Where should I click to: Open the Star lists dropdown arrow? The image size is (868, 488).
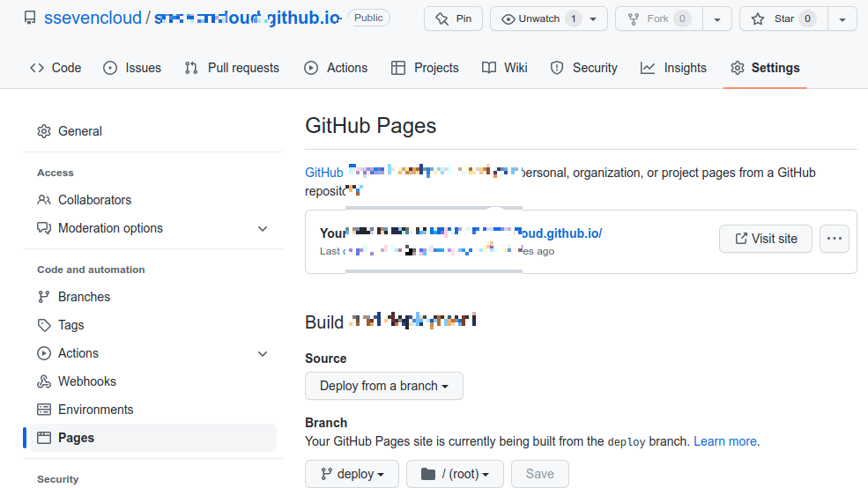coord(842,18)
